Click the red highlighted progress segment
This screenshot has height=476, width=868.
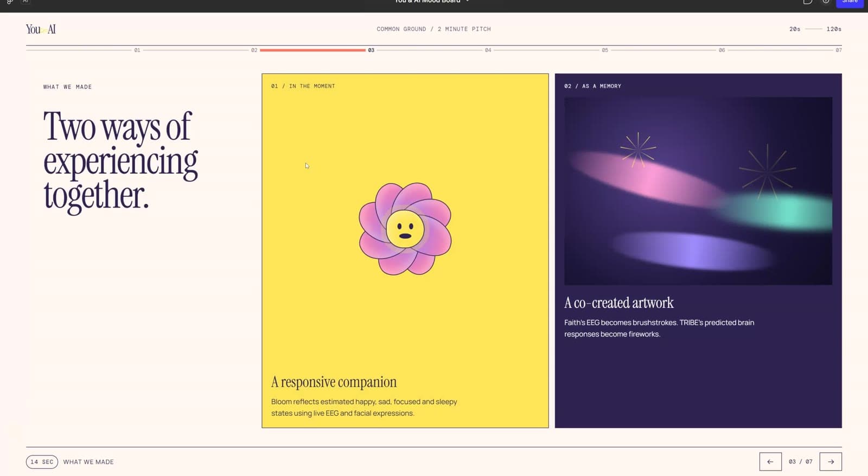[312, 50]
